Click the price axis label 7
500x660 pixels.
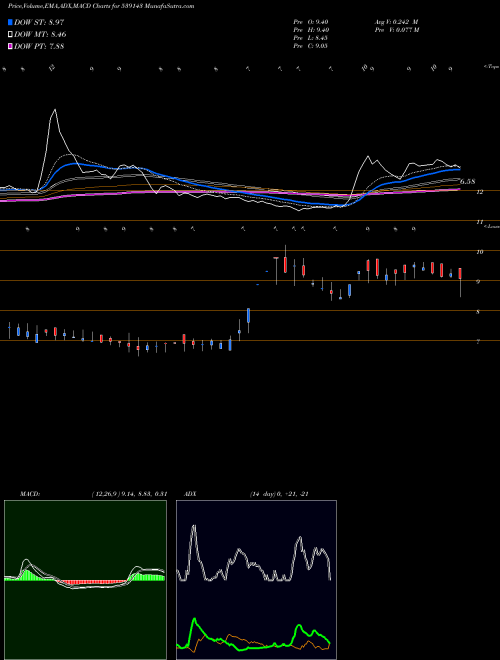(x=478, y=342)
